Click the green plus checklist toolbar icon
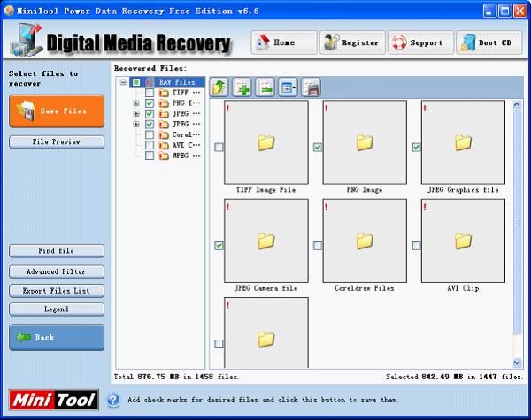 click(x=242, y=88)
